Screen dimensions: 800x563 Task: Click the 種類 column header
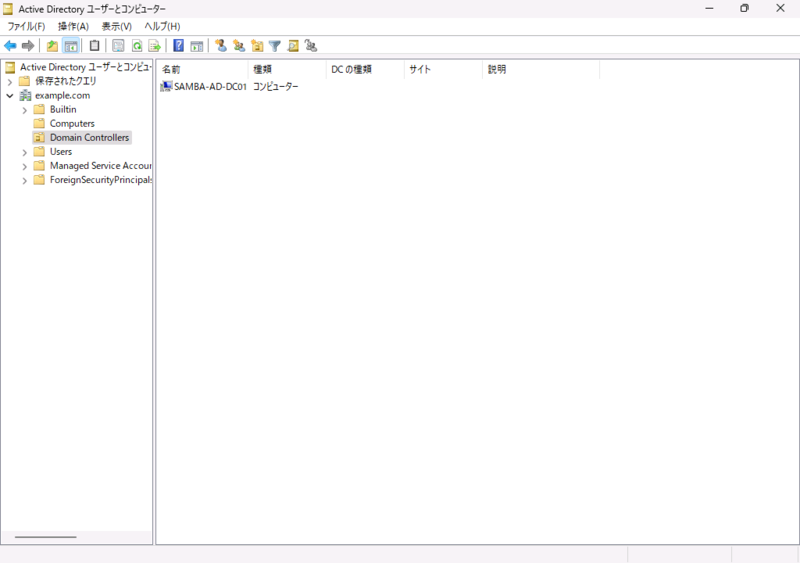click(x=285, y=70)
